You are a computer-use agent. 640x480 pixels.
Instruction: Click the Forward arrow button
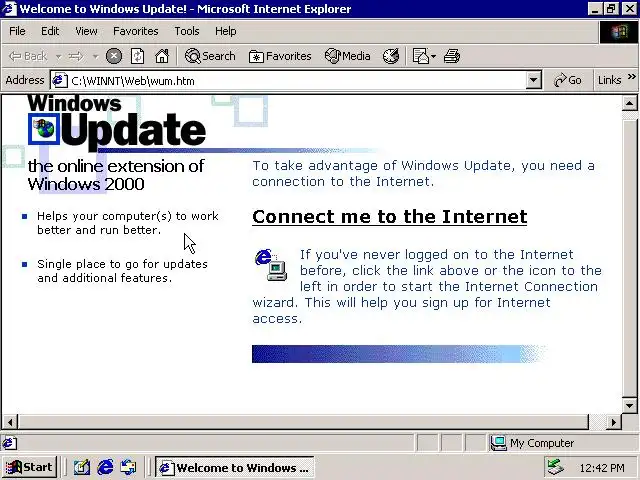pyautogui.click(x=76, y=56)
